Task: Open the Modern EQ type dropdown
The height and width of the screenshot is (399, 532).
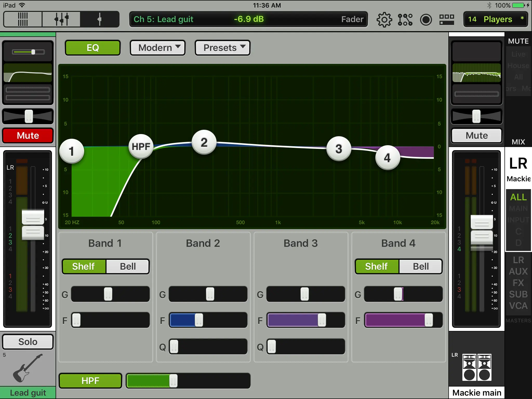Action: click(x=158, y=48)
